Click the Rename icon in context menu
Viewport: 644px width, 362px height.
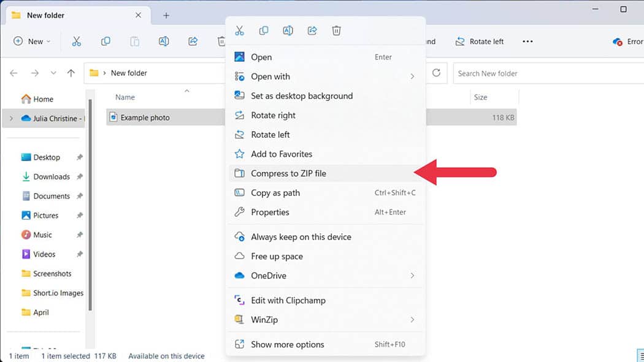coord(288,31)
